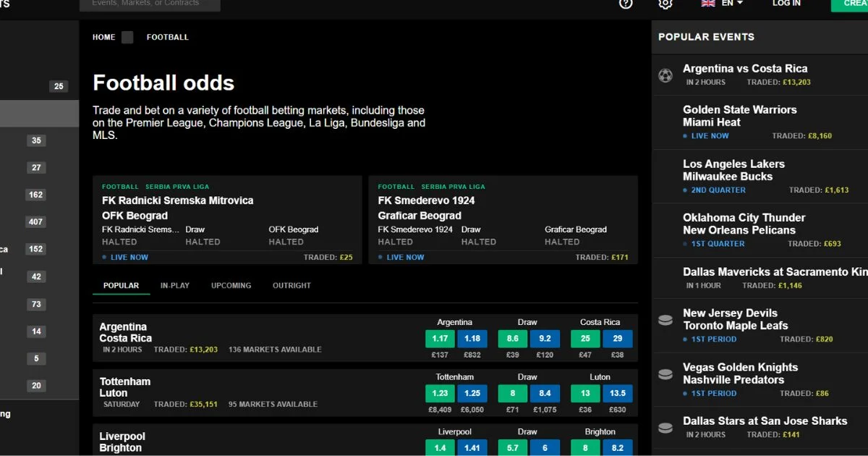Back the Liverpool match Draw at 5.7

coord(513,448)
